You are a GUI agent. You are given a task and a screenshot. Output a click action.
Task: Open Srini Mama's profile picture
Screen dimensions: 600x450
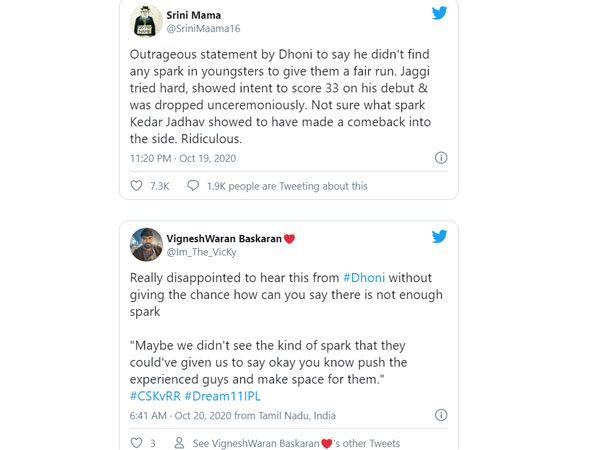[x=147, y=21]
